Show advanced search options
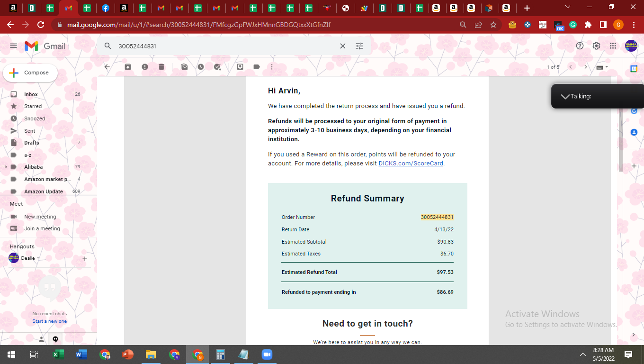644x364 pixels. [359, 46]
